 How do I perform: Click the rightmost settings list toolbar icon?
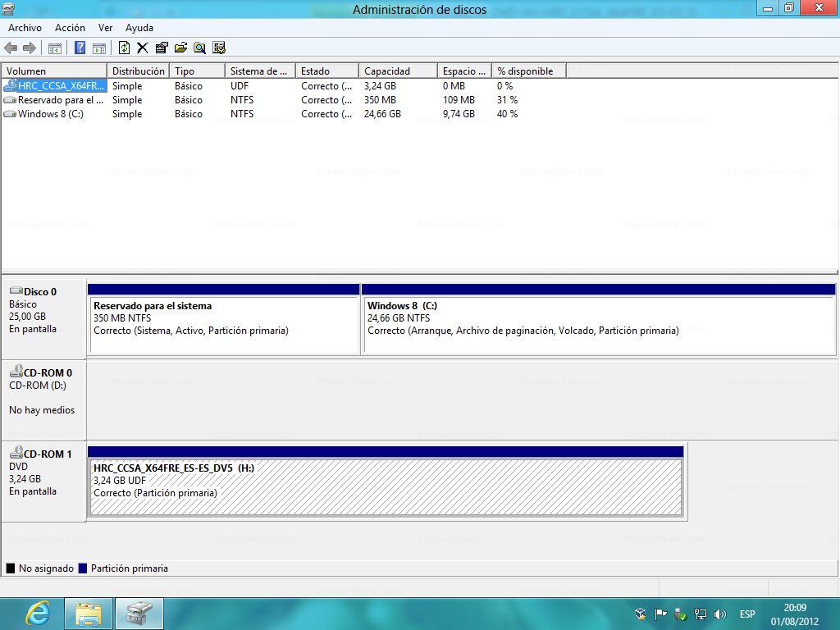pyautogui.click(x=219, y=48)
